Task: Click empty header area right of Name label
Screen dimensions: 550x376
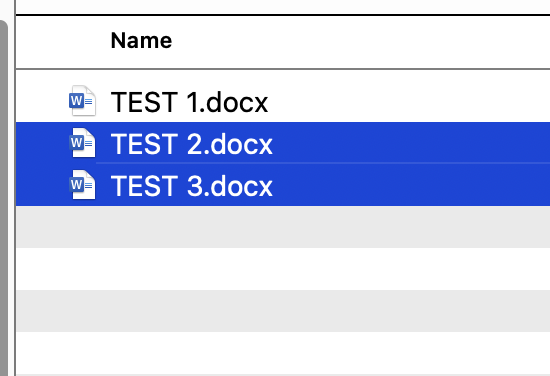Action: tap(361, 42)
